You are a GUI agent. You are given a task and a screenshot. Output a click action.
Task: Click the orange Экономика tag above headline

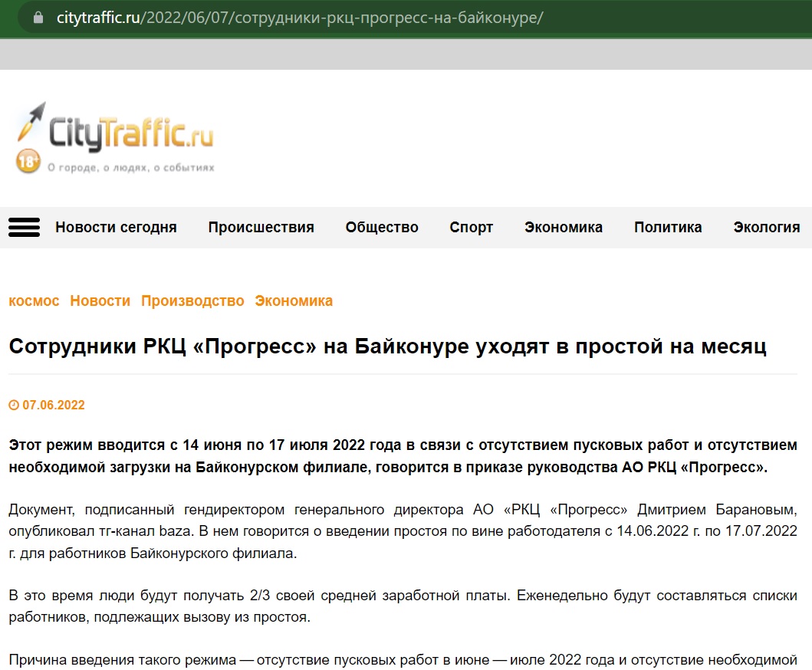(294, 301)
